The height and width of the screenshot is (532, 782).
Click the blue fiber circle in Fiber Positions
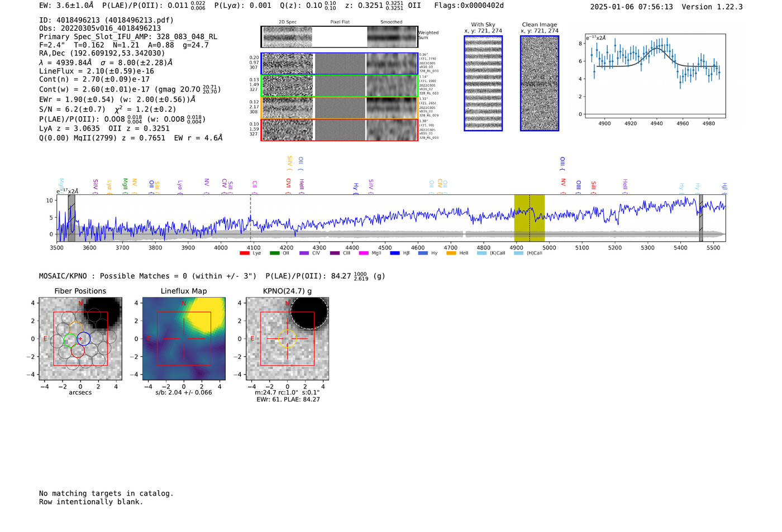[83, 338]
